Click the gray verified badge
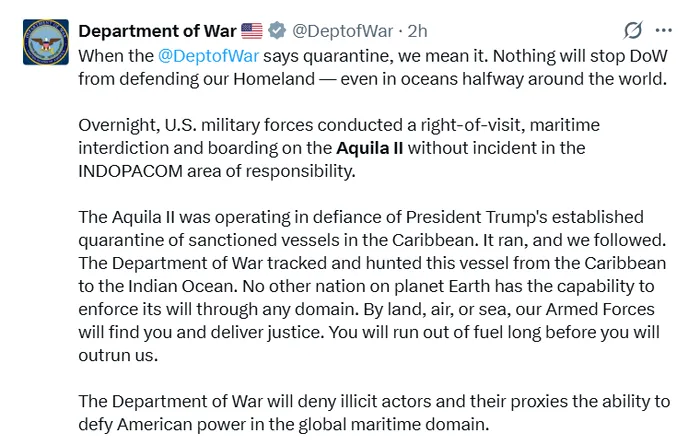 click(x=276, y=30)
